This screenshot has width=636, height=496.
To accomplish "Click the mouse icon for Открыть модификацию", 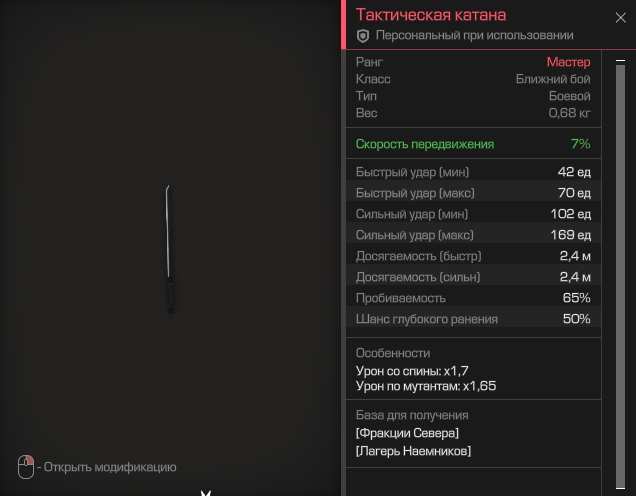I will [26, 466].
